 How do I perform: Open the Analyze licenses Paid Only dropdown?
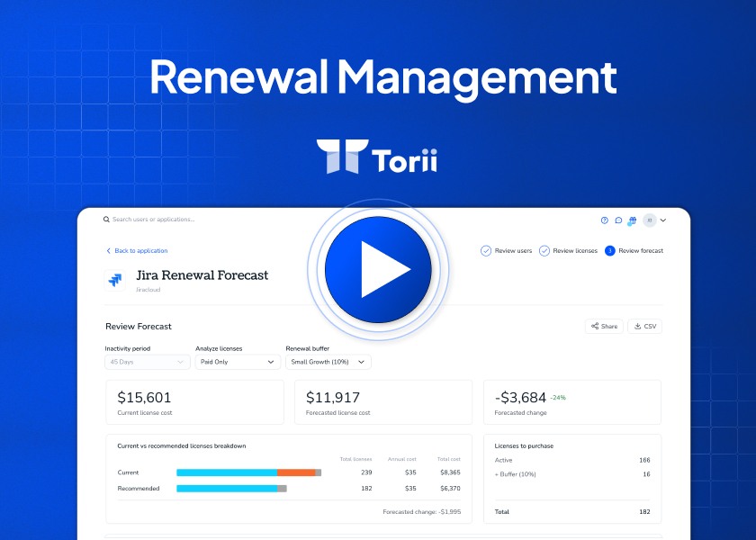click(238, 362)
